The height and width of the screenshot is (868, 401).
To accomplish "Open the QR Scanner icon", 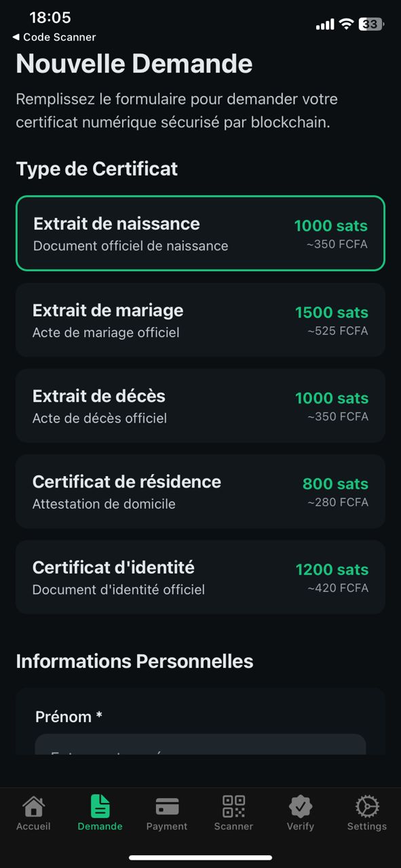I will [x=233, y=806].
